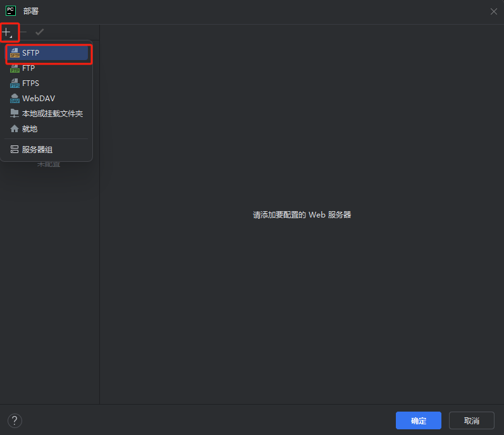Image resolution: width=504 pixels, height=435 pixels.
Task: Click the checkmark Use as default icon
Action: [40, 32]
